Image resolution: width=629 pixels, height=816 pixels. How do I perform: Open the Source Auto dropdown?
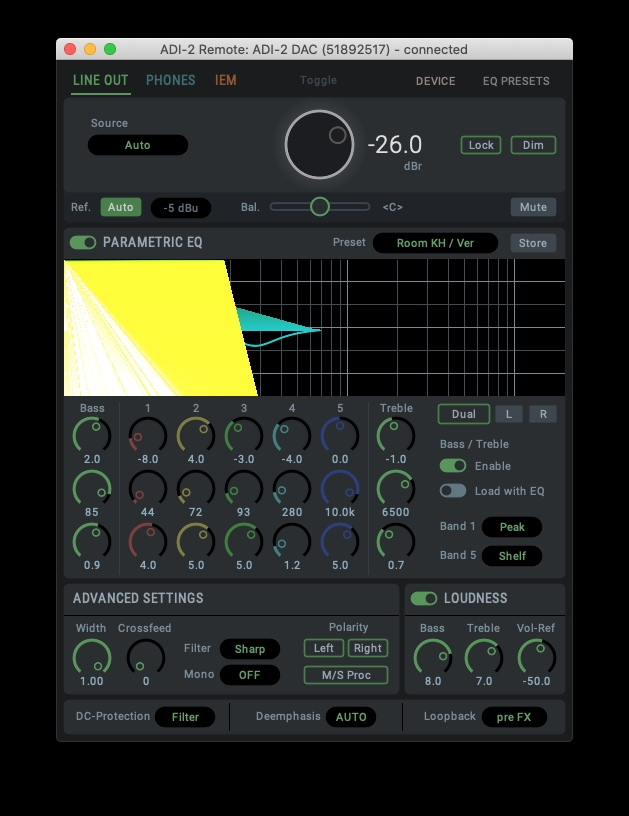[x=138, y=145]
